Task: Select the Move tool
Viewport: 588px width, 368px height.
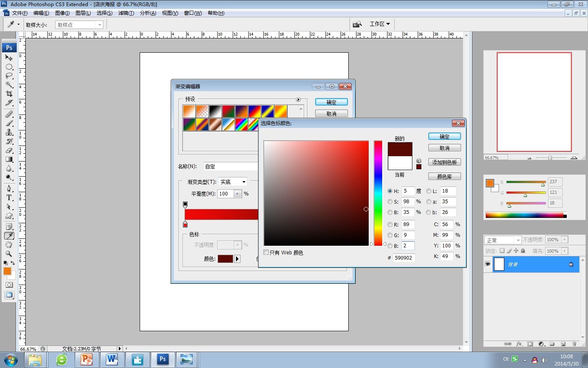Action: coord(9,58)
